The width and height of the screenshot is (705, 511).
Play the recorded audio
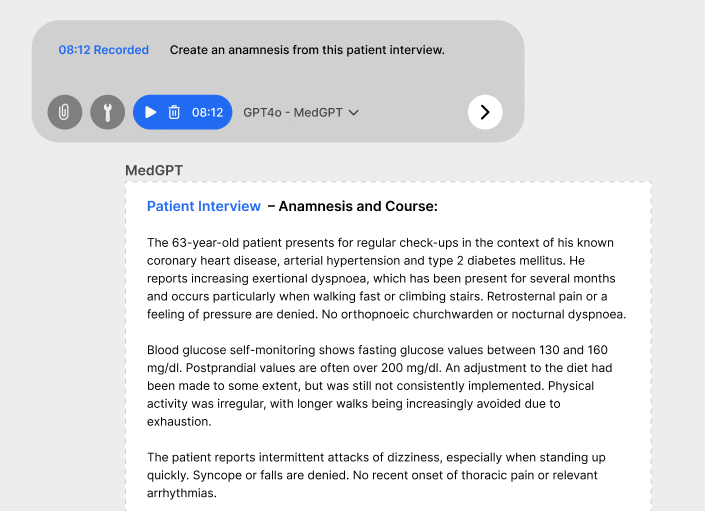click(151, 112)
